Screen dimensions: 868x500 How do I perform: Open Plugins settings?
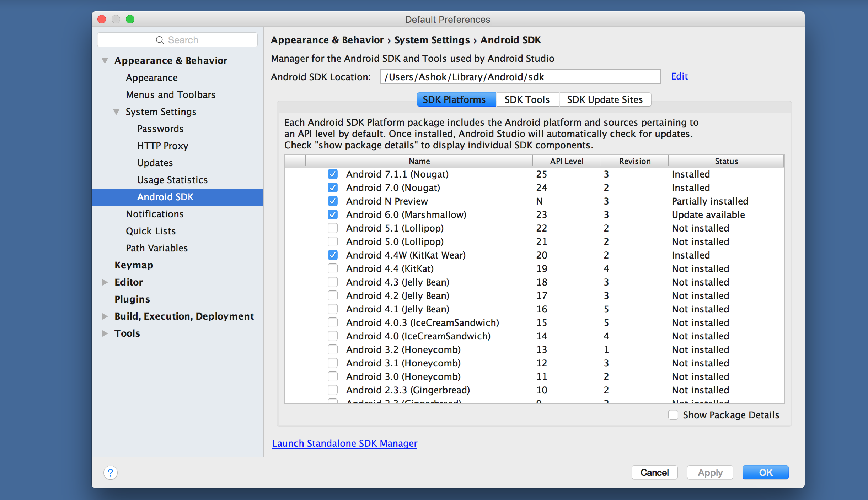132,299
